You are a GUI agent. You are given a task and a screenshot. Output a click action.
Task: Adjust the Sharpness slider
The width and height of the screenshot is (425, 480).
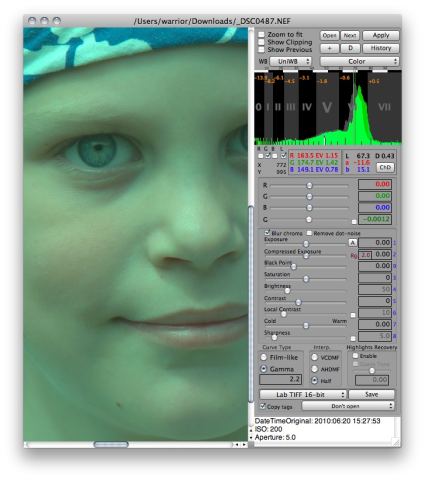(274, 338)
